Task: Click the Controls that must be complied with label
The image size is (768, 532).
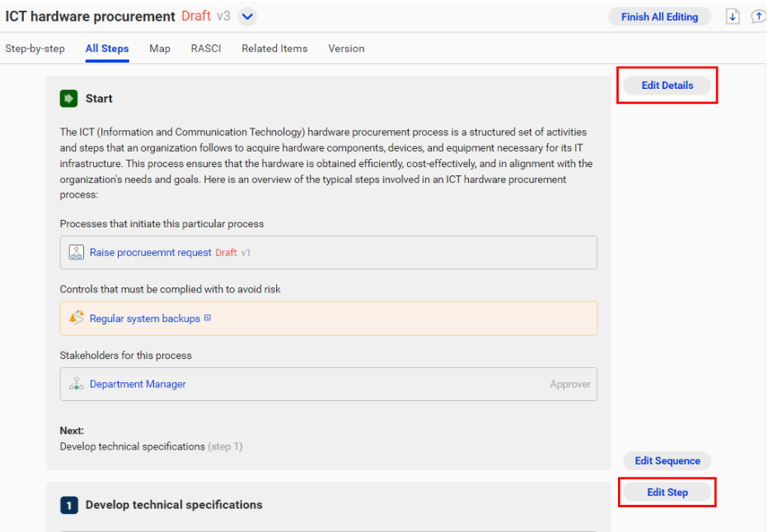Action: [x=170, y=289]
